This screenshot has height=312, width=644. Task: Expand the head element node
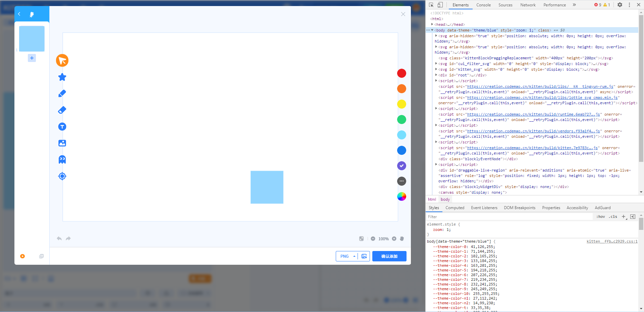432,24
